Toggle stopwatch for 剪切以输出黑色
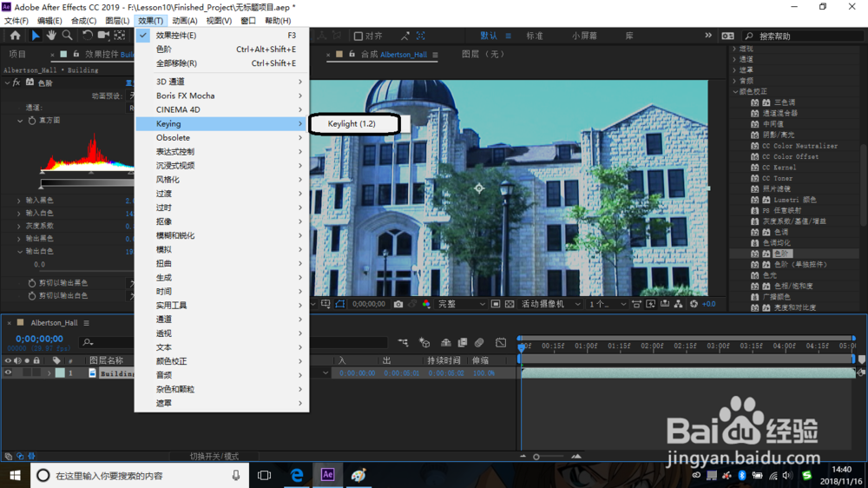This screenshot has width=868, height=488. pyautogui.click(x=31, y=283)
